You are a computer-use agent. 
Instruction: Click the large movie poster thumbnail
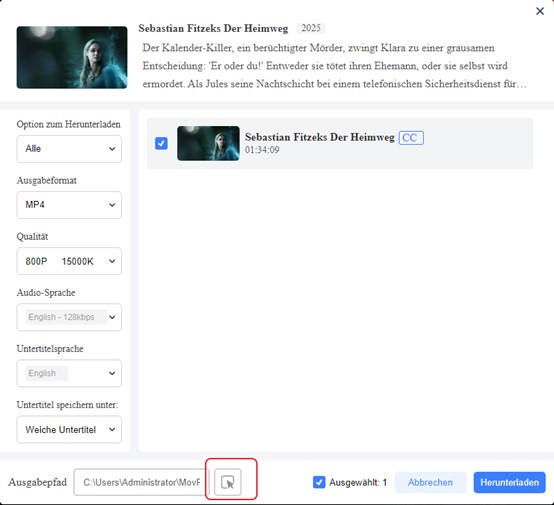[x=72, y=57]
